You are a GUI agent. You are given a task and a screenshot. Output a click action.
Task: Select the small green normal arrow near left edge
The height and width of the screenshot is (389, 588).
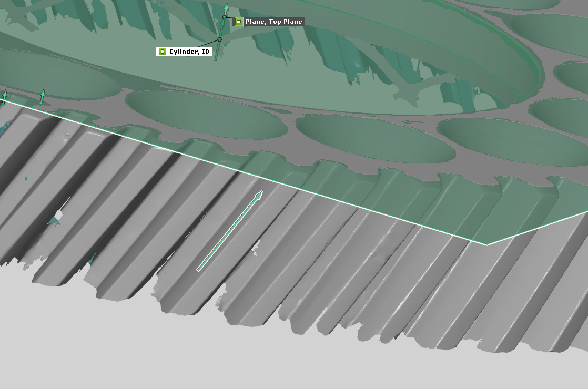click(43, 96)
